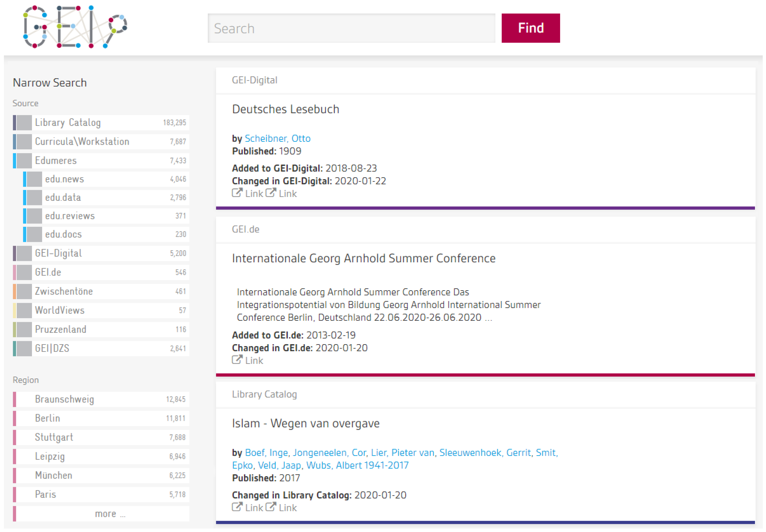The width and height of the screenshot is (766, 532).
Task: Toggle the Zwischentöne source filter
Action: point(64,291)
